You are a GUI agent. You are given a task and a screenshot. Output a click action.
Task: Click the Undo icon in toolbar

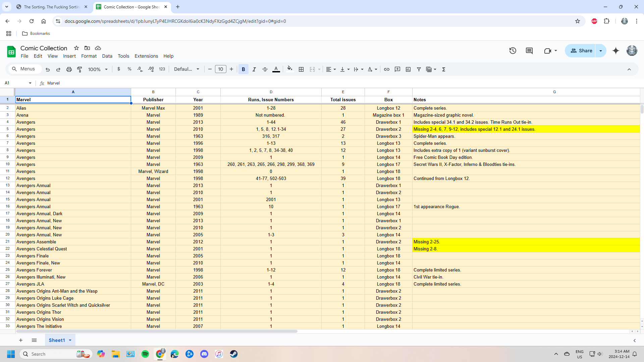48,69
